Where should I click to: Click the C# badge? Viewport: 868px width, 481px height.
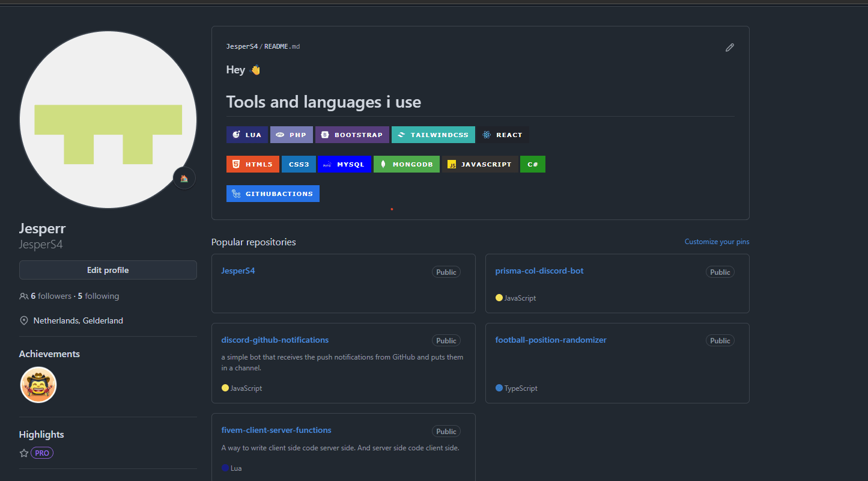tap(533, 164)
